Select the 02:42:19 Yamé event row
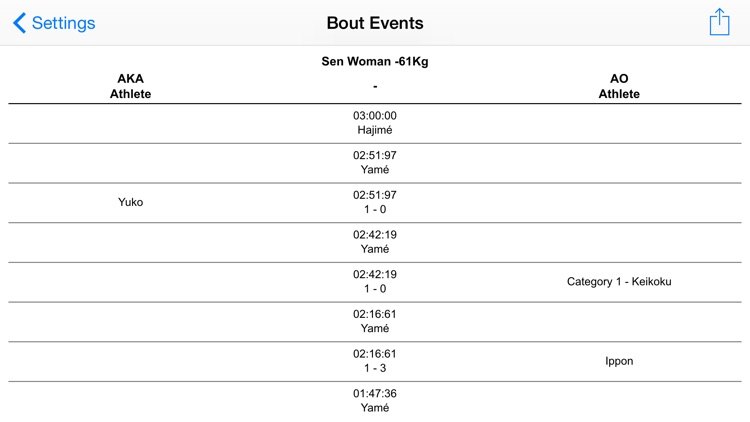The width and height of the screenshot is (750, 422). (375, 242)
